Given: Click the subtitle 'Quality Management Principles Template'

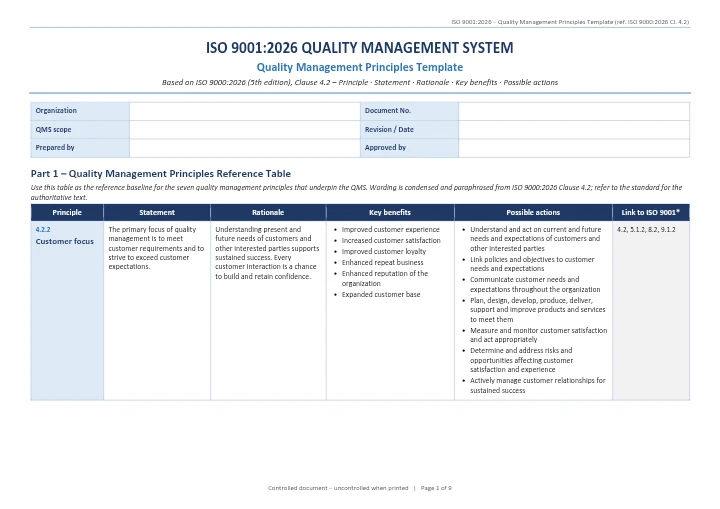Looking at the screenshot, I should click(360, 68).
